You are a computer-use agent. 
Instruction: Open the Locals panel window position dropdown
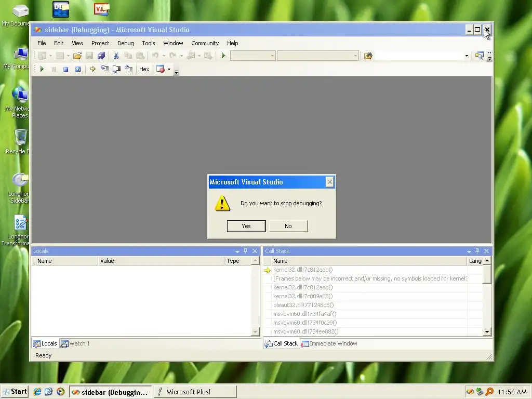click(x=237, y=251)
